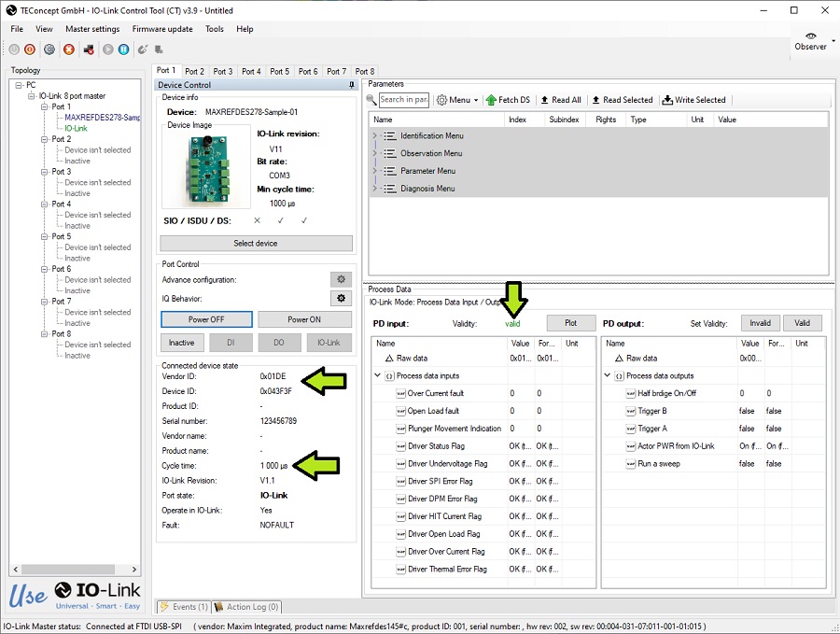The width and height of the screenshot is (840, 634).
Task: Collapse the PC node in Topology
Action: (19, 85)
